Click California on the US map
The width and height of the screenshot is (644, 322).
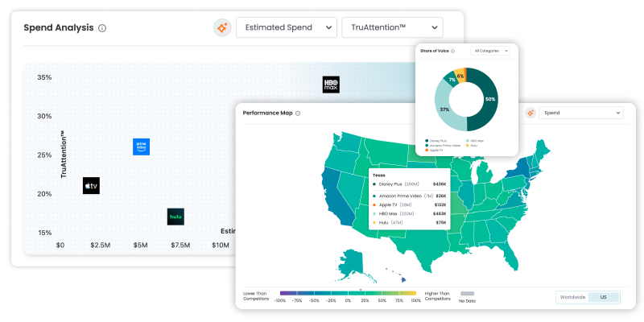pos(336,197)
